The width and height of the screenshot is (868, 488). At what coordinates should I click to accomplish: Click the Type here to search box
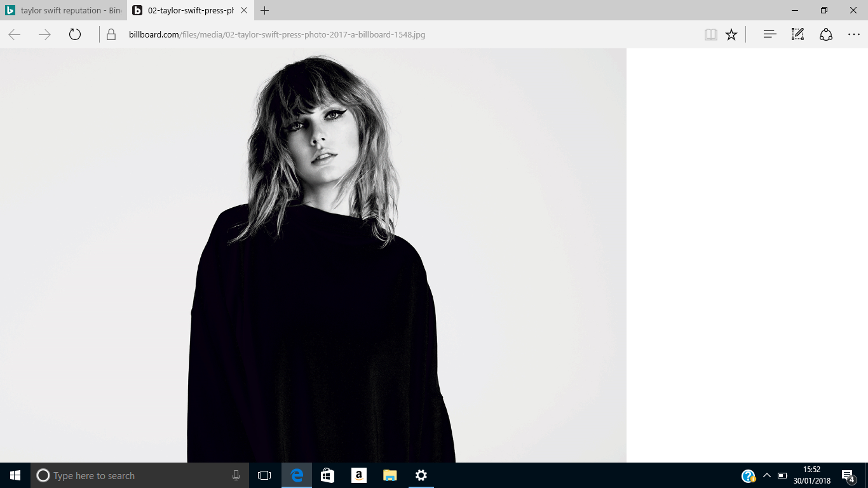coord(139,475)
